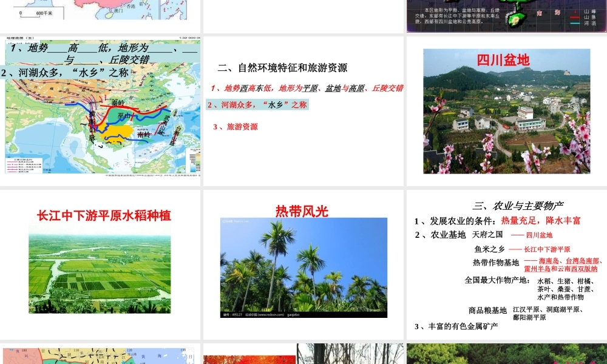The width and height of the screenshot is (607, 364).
Task: Open the dark terrain map slide at top right
Action: [x=507, y=16]
